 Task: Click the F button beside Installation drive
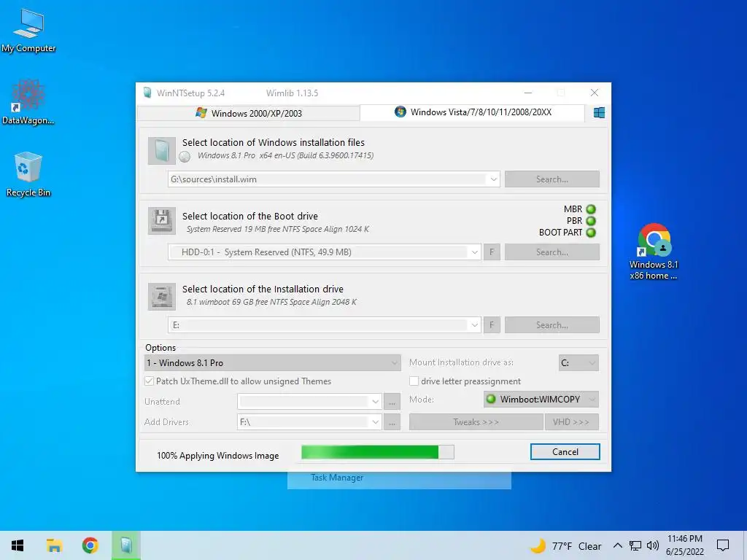(492, 324)
